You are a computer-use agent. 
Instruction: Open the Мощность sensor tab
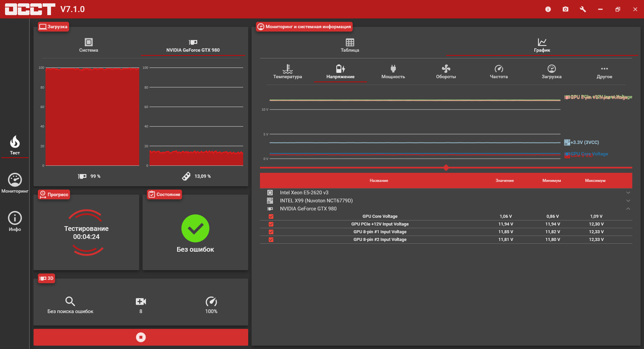[x=393, y=72]
